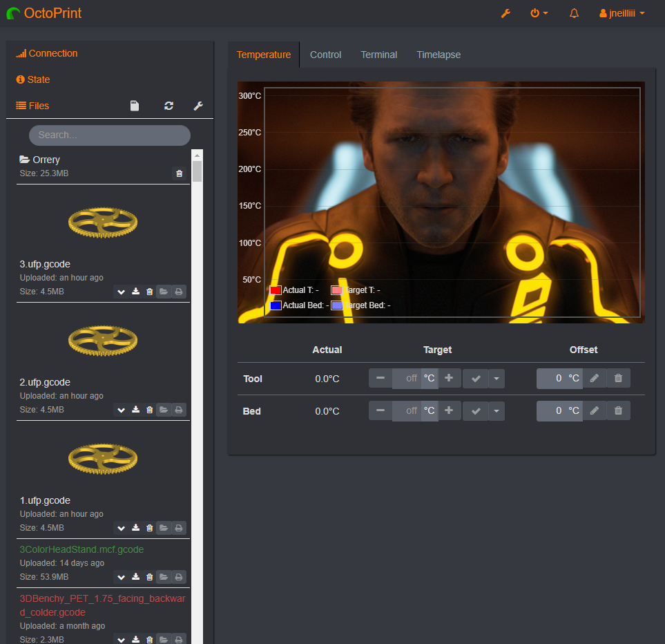
Task: Print 1.ufp.gcode
Action: click(179, 528)
